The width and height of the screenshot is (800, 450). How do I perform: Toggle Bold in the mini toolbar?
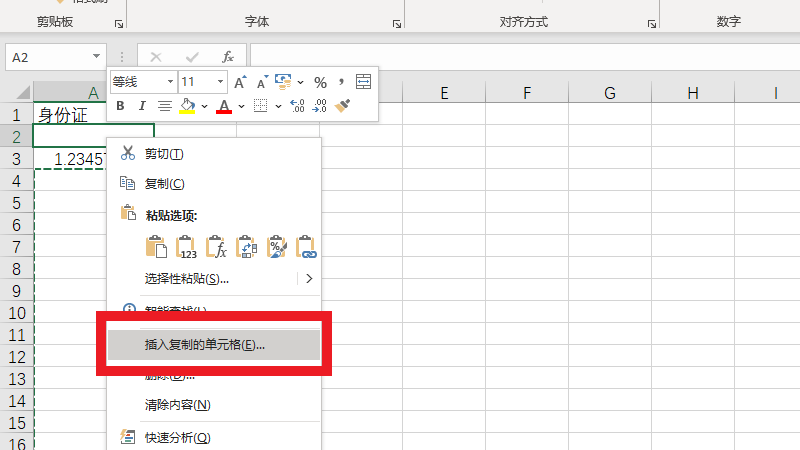[x=121, y=106]
